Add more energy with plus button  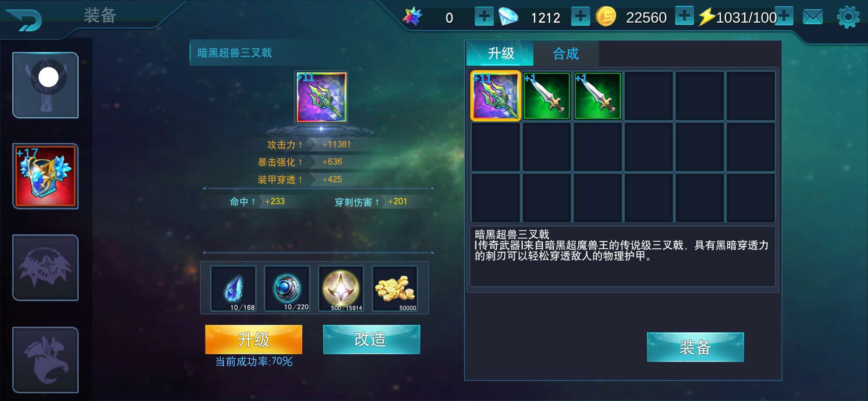(784, 16)
